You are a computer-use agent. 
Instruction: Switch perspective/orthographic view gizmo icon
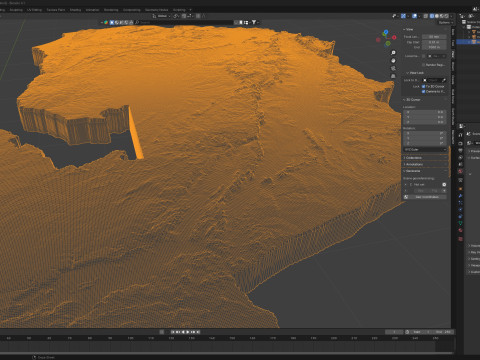pos(393,76)
